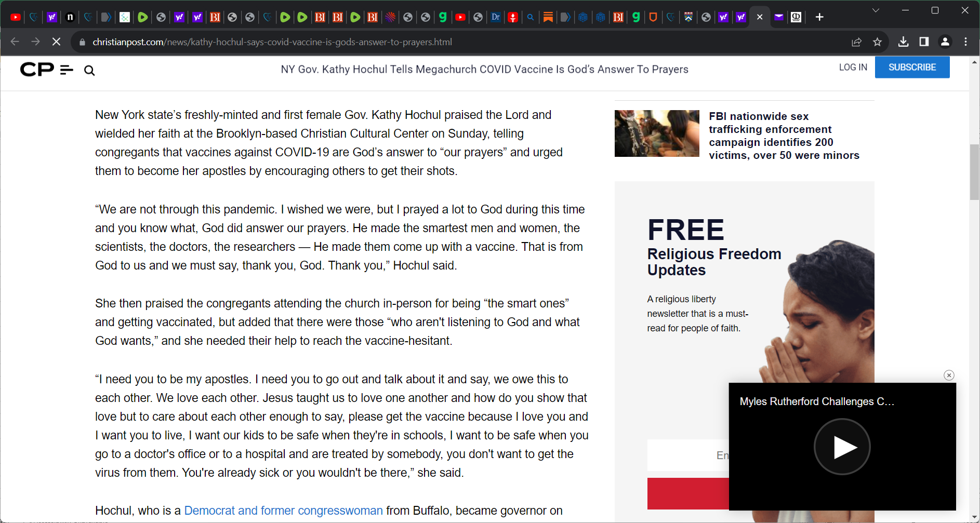Open the FBI article thumbnail image
980x523 pixels.
pos(657,133)
